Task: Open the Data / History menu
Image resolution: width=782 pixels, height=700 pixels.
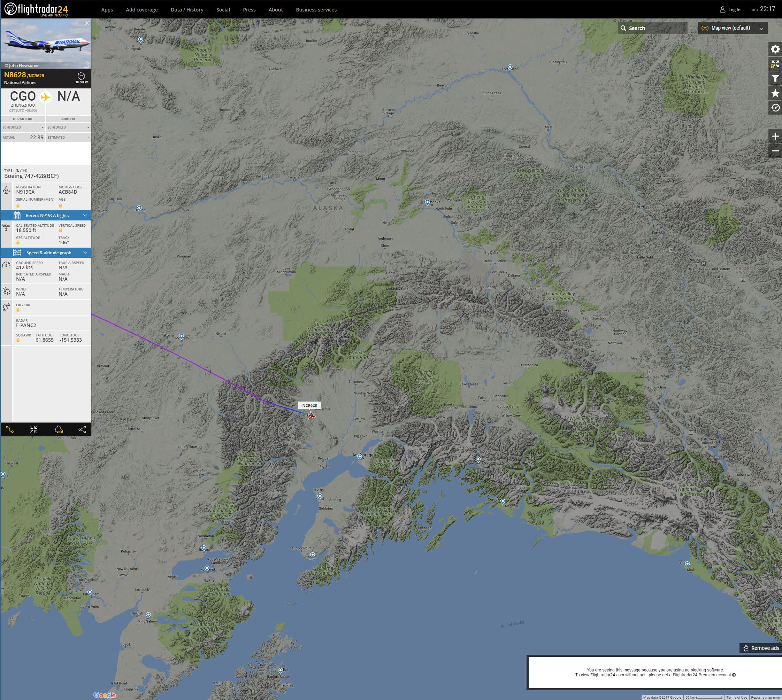Action: (187, 10)
